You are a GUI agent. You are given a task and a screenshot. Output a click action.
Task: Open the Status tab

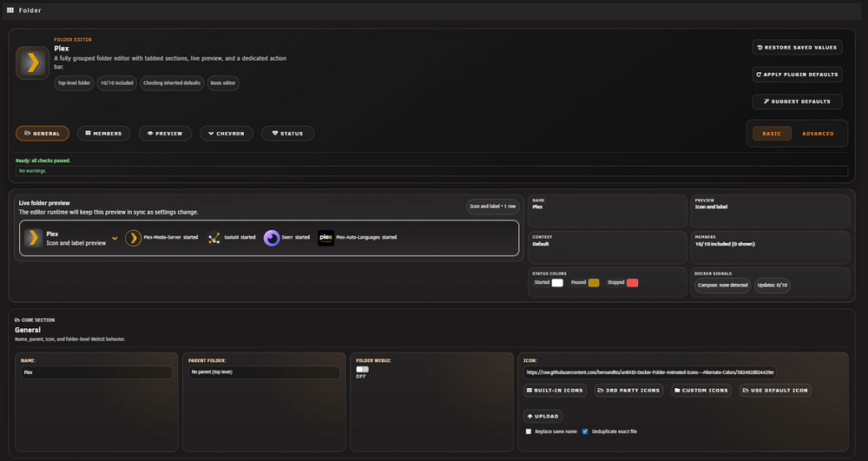[x=288, y=134]
